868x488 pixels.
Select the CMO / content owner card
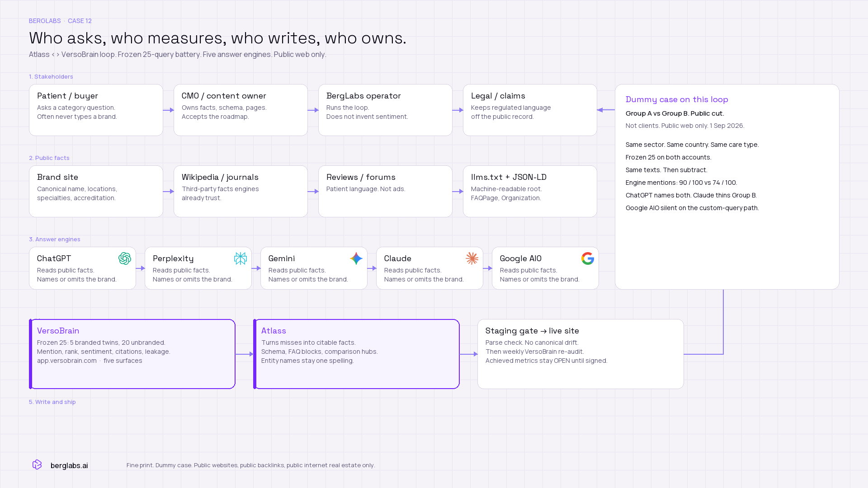(x=241, y=110)
